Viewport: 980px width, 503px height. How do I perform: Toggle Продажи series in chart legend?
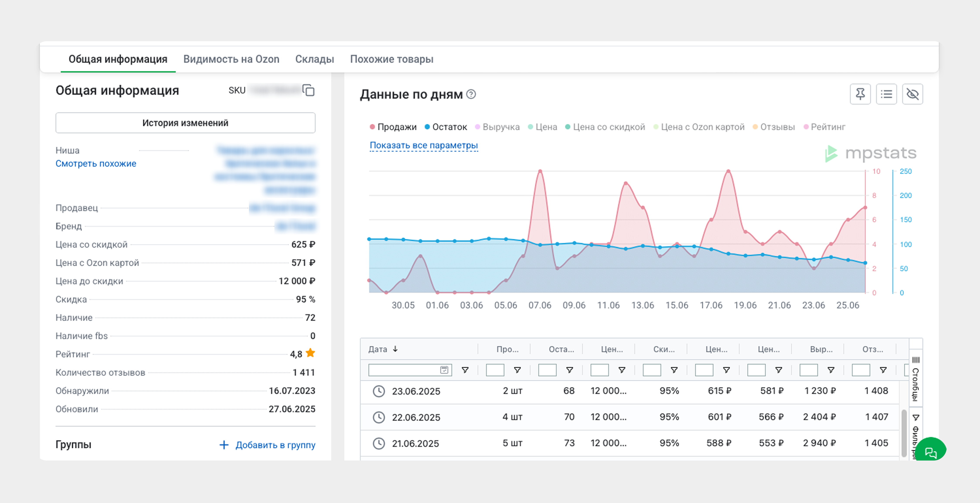coord(393,127)
